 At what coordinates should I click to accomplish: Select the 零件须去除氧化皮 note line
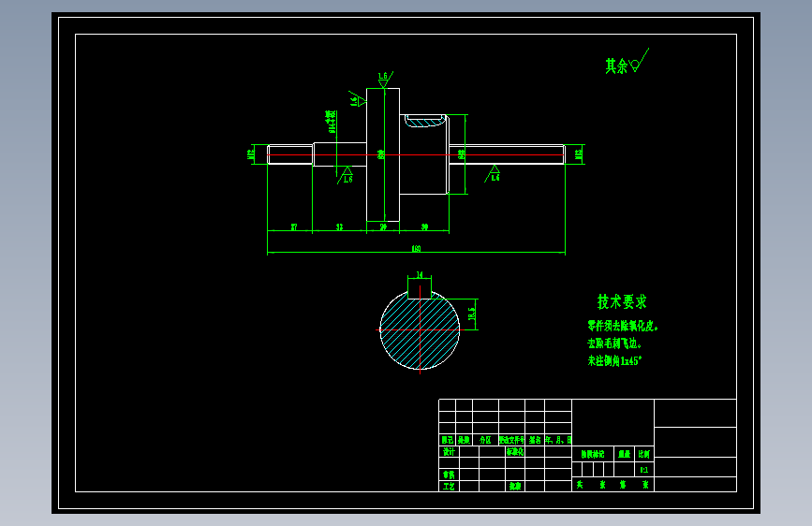623,326
